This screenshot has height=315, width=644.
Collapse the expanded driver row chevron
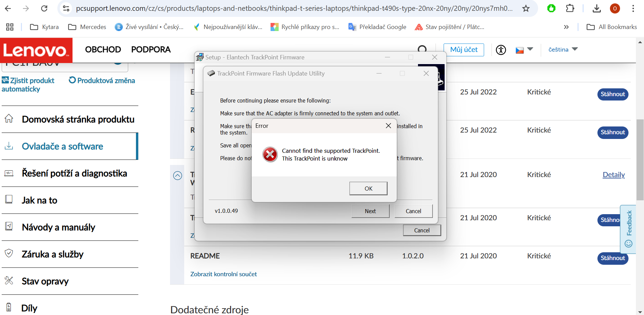pos(177,175)
